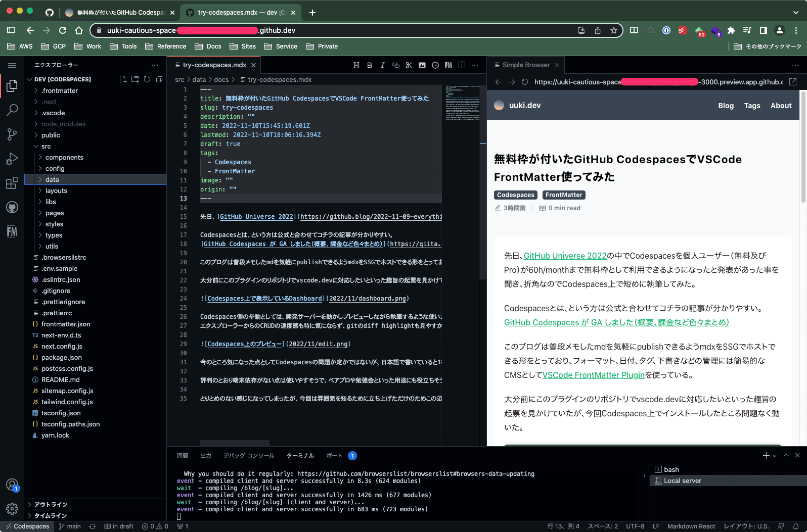Viewport: 807px width, 532px height.
Task: Expand the data folder
Action: coord(95,180)
